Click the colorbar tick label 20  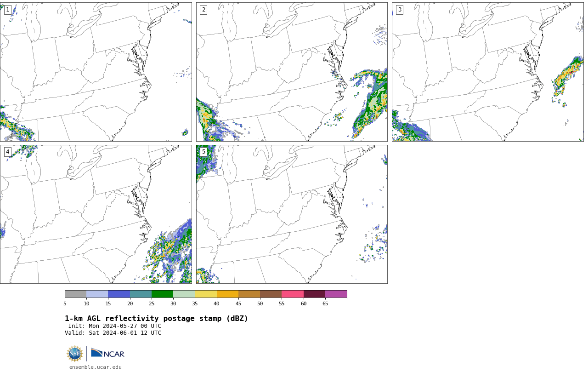(130, 303)
